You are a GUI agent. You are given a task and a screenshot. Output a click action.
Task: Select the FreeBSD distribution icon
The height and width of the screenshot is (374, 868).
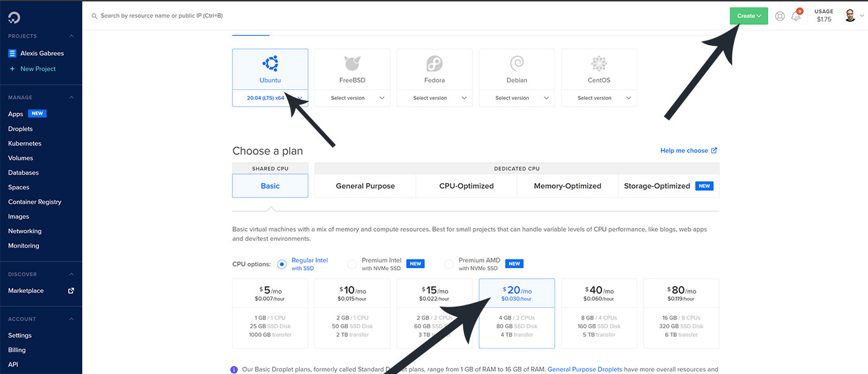coord(352,63)
